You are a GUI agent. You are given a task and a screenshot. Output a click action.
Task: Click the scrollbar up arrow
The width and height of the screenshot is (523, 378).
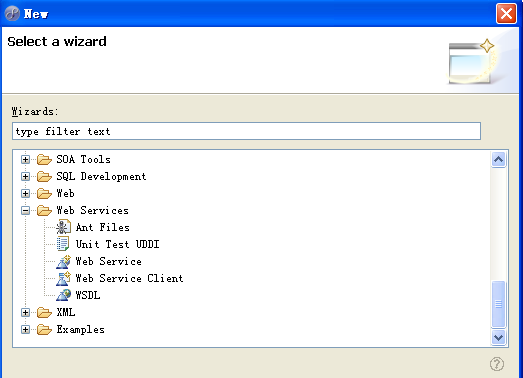[498, 159]
